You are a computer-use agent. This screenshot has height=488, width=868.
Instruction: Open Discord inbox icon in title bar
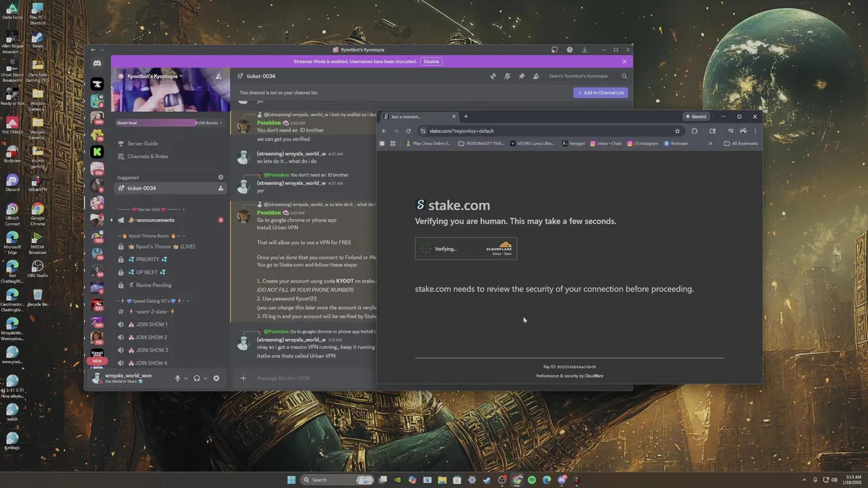tap(555, 49)
